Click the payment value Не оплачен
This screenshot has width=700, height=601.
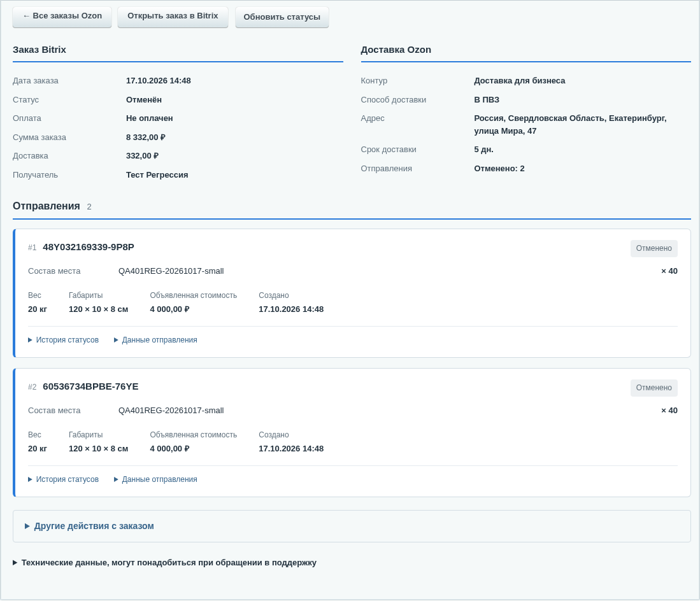[150, 118]
